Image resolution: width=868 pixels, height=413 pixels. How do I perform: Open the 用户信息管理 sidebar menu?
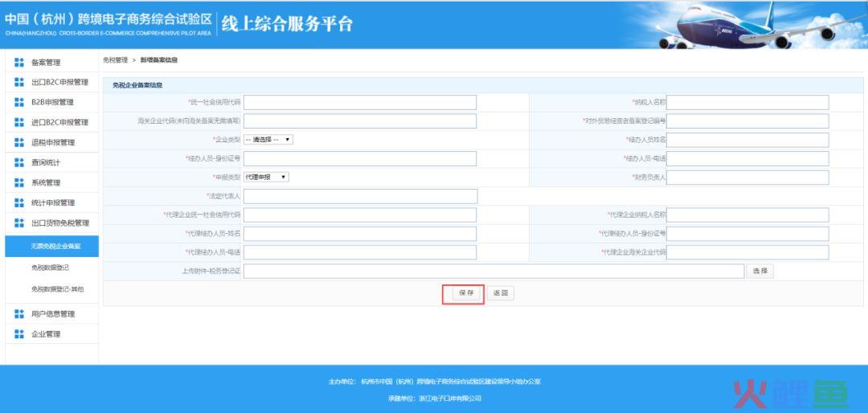pyautogui.click(x=52, y=314)
